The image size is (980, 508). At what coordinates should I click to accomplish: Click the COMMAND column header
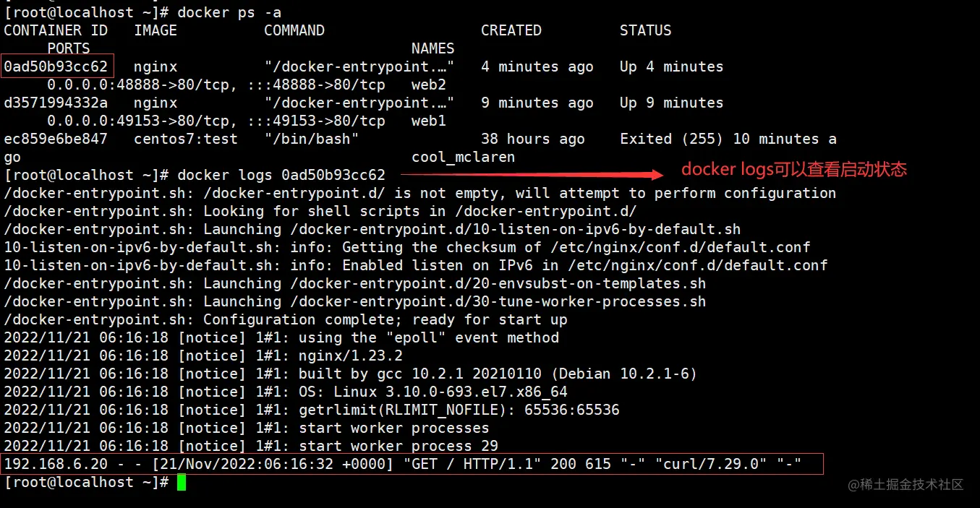294,30
